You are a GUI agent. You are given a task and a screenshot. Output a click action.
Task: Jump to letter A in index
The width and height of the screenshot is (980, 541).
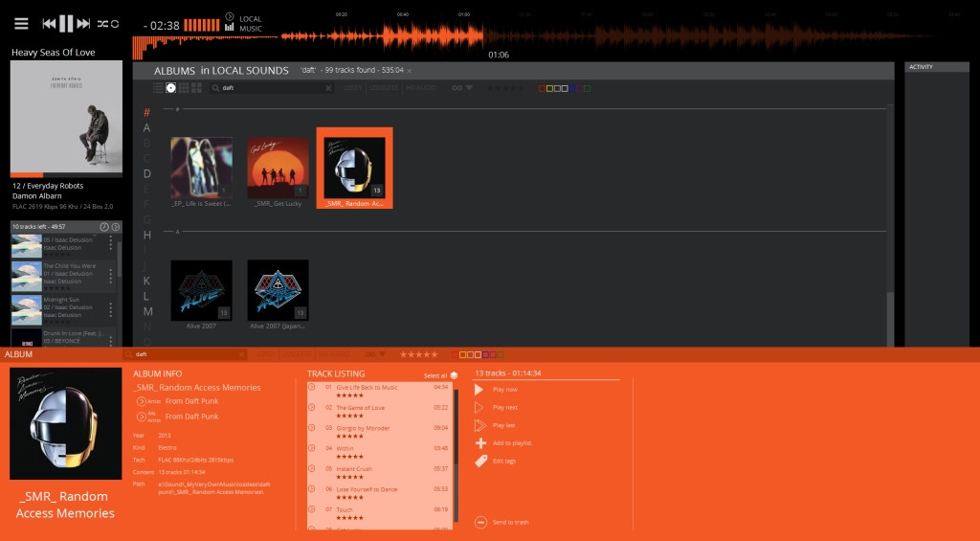[x=146, y=127]
